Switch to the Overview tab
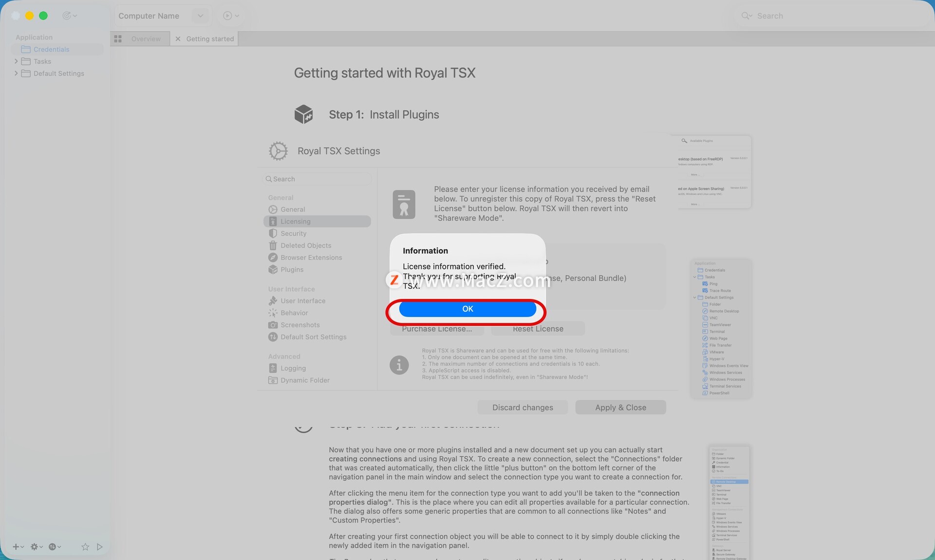 click(x=145, y=39)
